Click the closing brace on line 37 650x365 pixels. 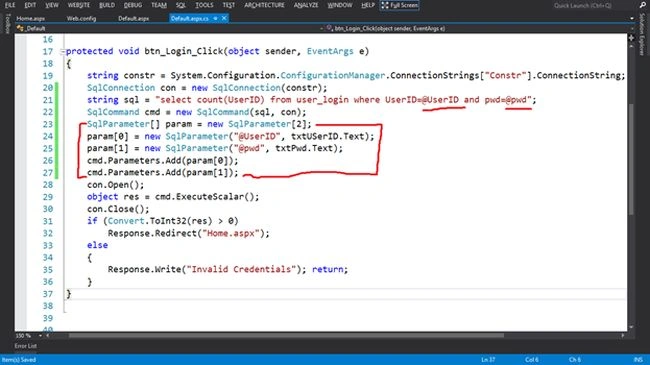click(69, 294)
